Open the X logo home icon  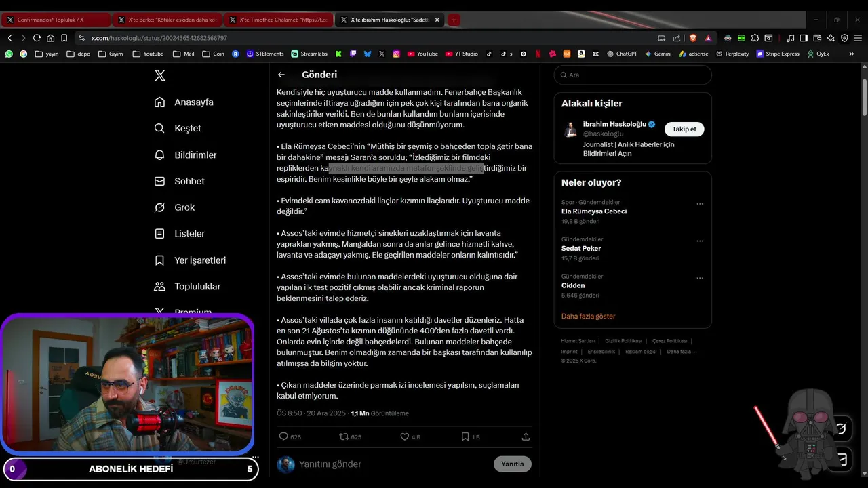pos(160,76)
